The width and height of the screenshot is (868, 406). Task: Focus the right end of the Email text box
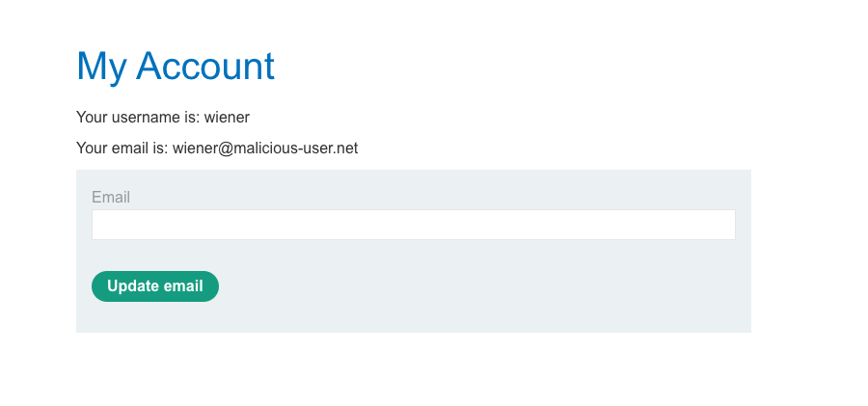click(x=727, y=225)
